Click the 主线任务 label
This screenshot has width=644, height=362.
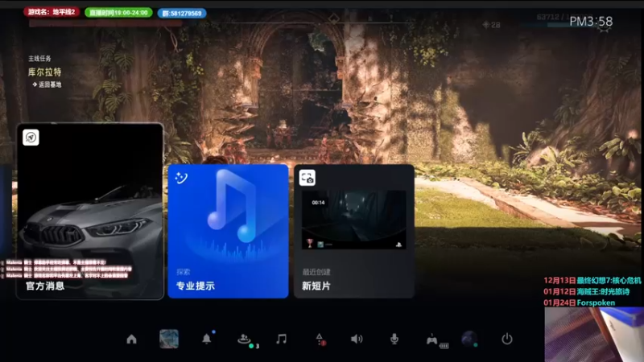point(39,59)
